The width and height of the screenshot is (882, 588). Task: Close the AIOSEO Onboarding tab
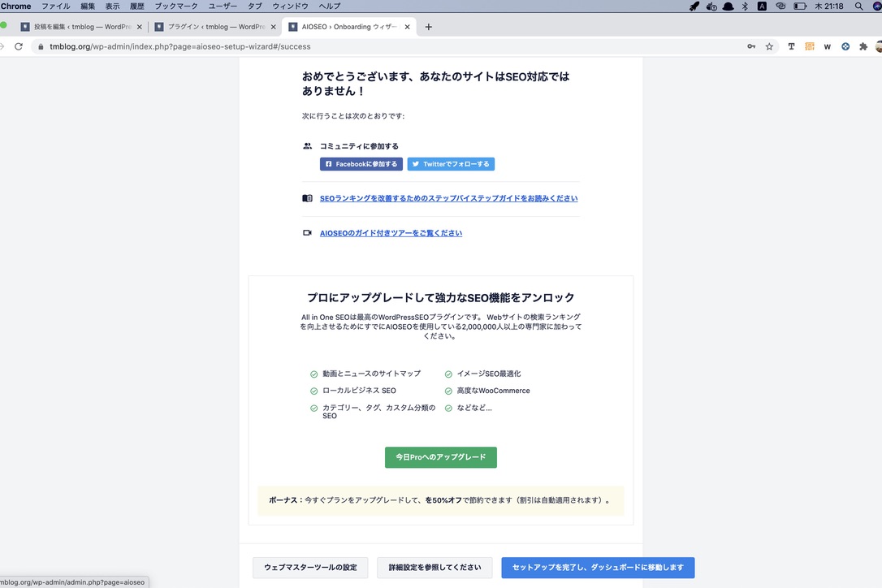click(x=407, y=27)
